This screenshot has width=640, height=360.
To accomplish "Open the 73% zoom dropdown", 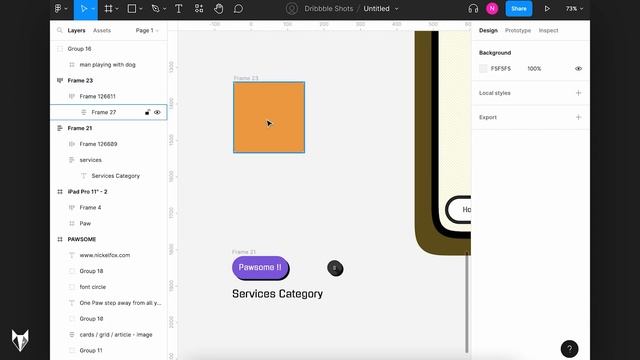I will point(574,9).
